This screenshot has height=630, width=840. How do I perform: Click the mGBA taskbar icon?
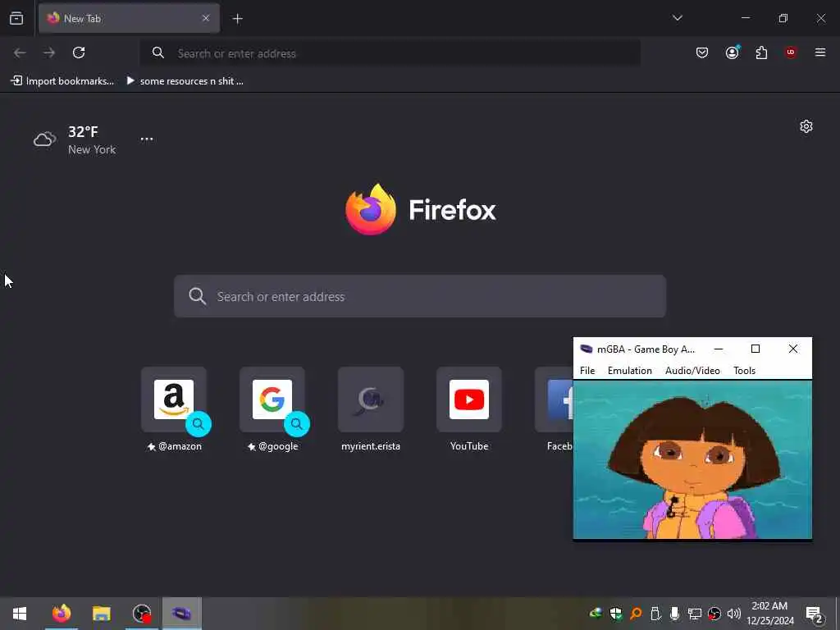pos(181,614)
